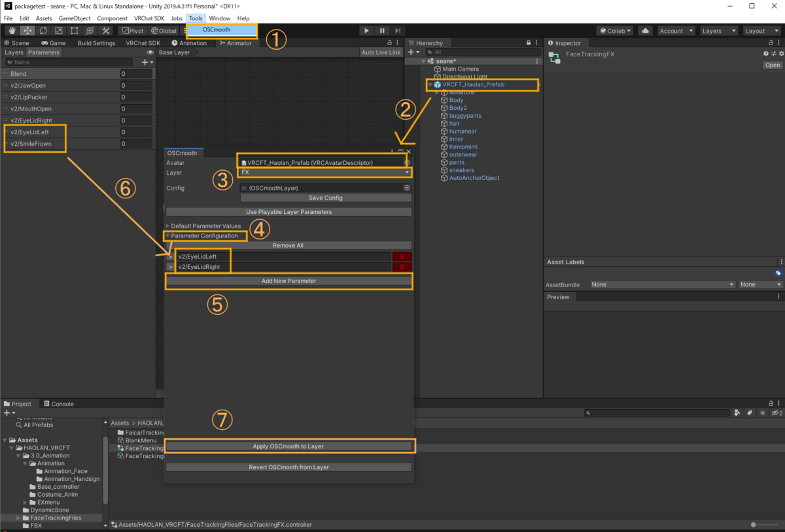Viewport: 785px width, 532px height.
Task: Select the Scale tool in the toolbar
Action: (x=59, y=31)
